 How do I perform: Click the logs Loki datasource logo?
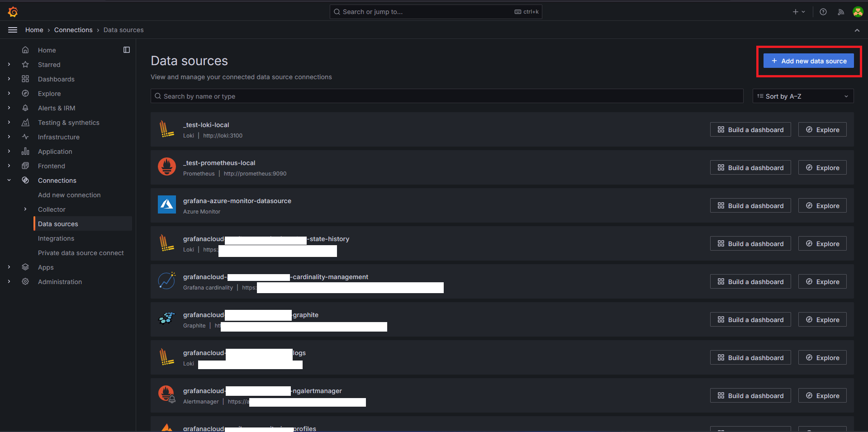(x=167, y=357)
